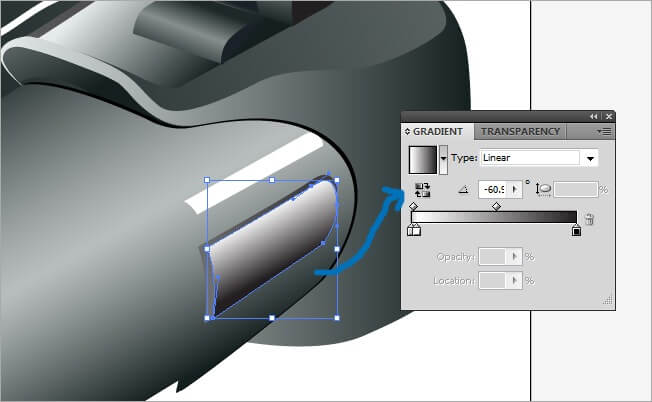
Task: Edit the angle field showing -60.9
Action: click(x=494, y=190)
